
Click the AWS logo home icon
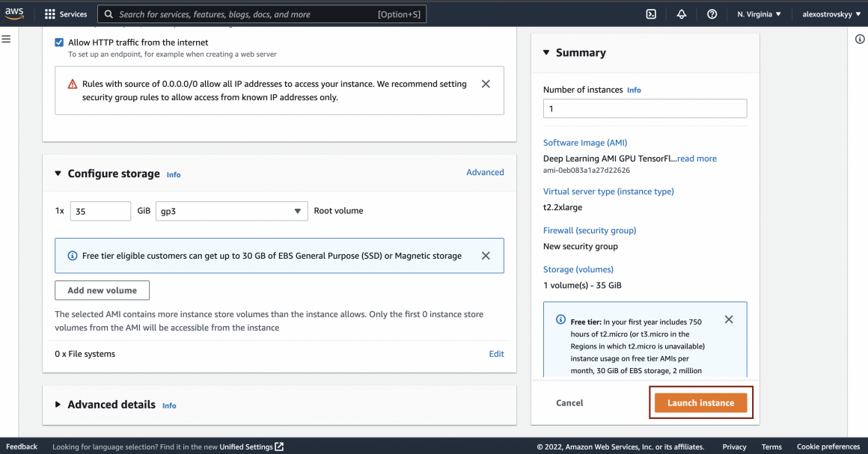pyautogui.click(x=16, y=13)
